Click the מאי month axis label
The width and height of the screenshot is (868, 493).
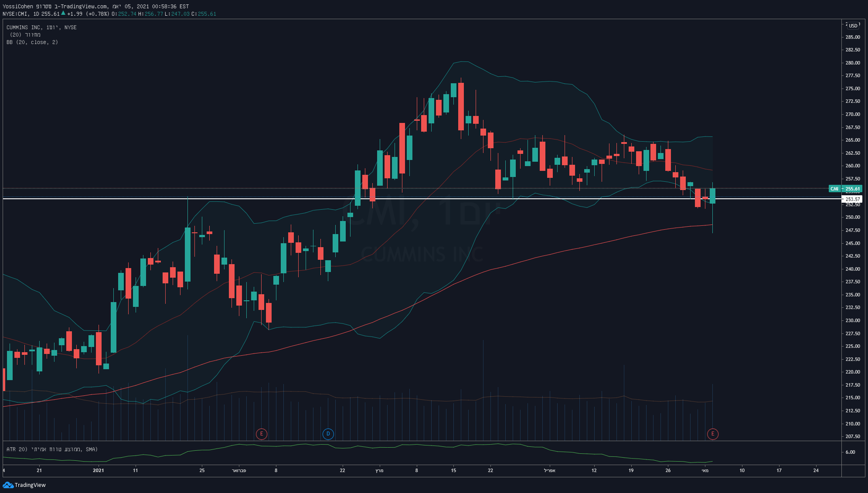tap(705, 470)
